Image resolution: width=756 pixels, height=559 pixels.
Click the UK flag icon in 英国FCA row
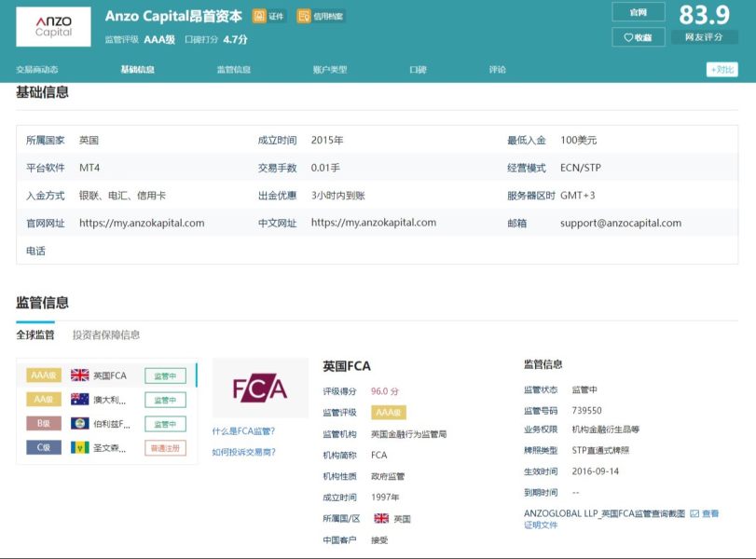coord(79,375)
